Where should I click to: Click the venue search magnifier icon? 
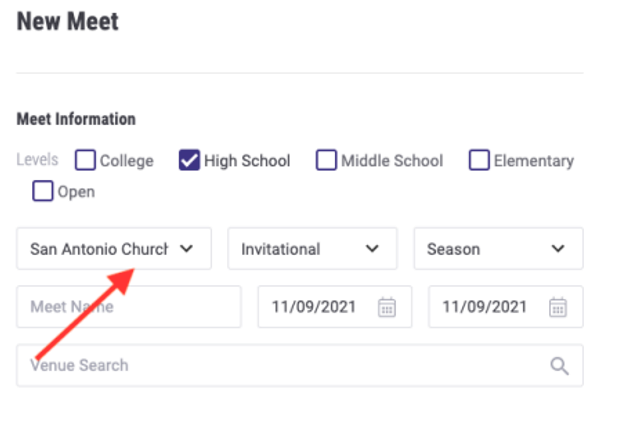560,366
